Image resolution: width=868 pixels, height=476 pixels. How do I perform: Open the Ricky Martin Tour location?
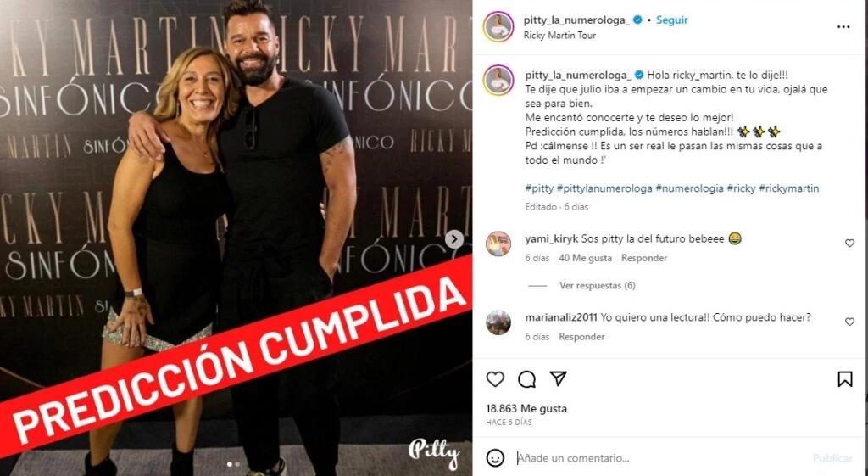tap(559, 35)
